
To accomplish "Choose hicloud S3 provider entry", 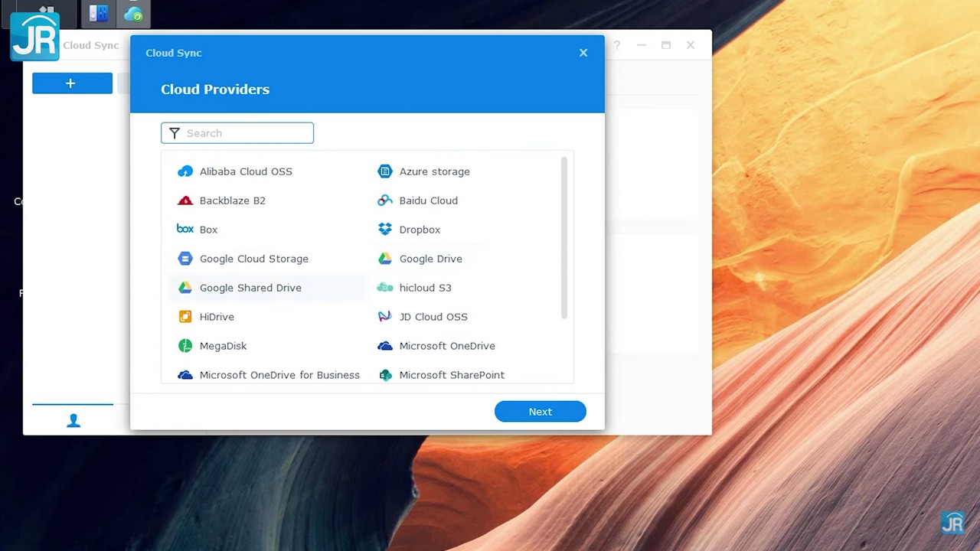I will click(425, 288).
